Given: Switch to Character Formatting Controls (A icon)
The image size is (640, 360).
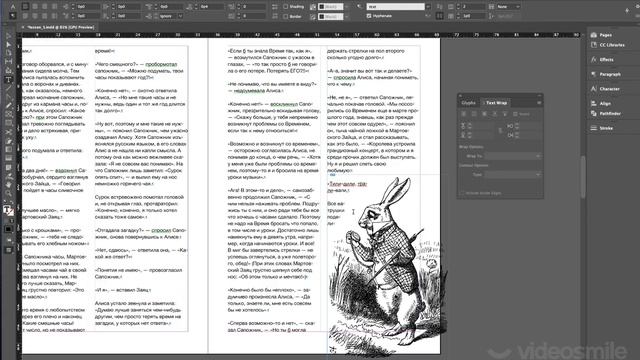Looking at the screenshot, I should pyautogui.click(x=13, y=7).
